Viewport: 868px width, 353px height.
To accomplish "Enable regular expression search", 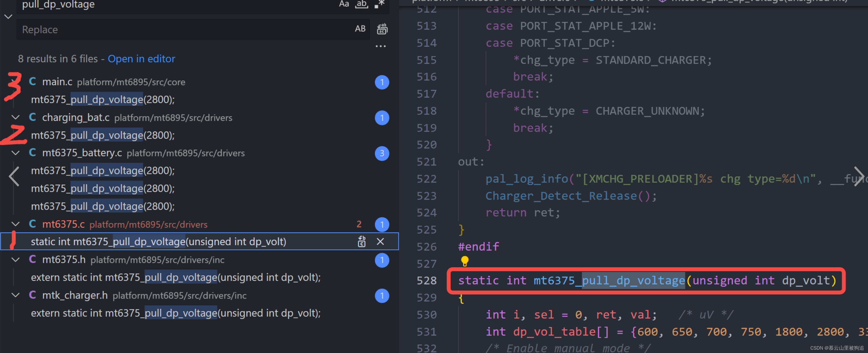I will coord(380,4).
